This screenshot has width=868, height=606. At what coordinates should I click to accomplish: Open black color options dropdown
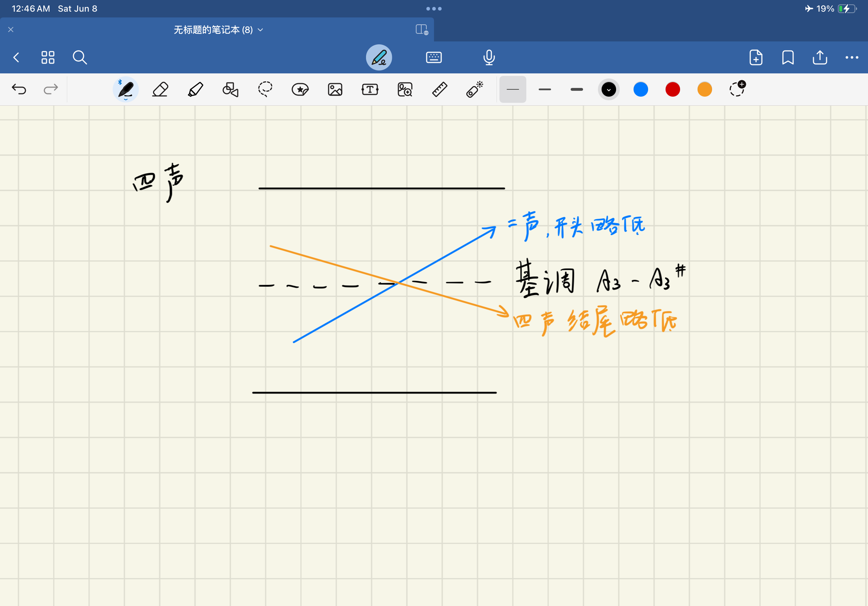click(608, 89)
